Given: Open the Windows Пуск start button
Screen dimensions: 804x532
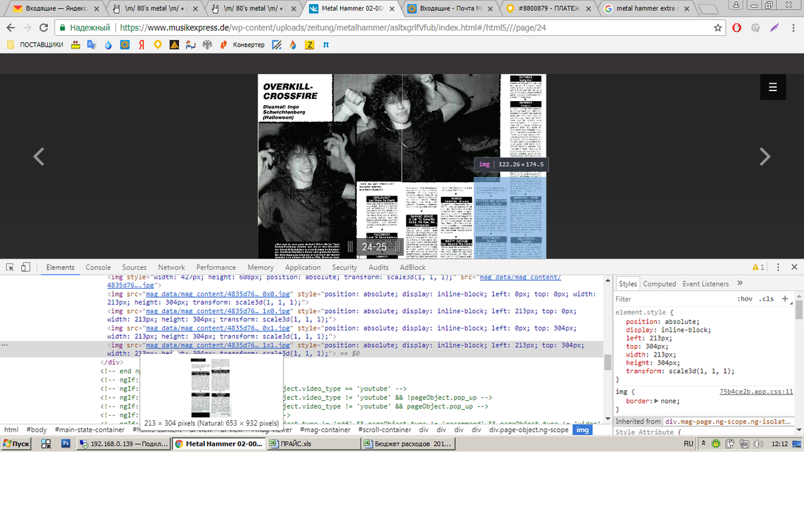Looking at the screenshot, I should 16,444.
